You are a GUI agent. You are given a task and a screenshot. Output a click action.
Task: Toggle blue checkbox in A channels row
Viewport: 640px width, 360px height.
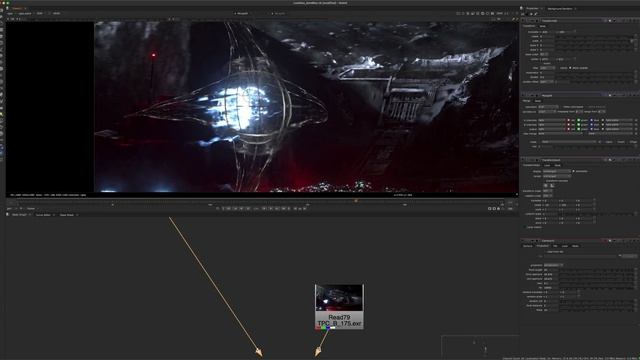(x=591, y=120)
